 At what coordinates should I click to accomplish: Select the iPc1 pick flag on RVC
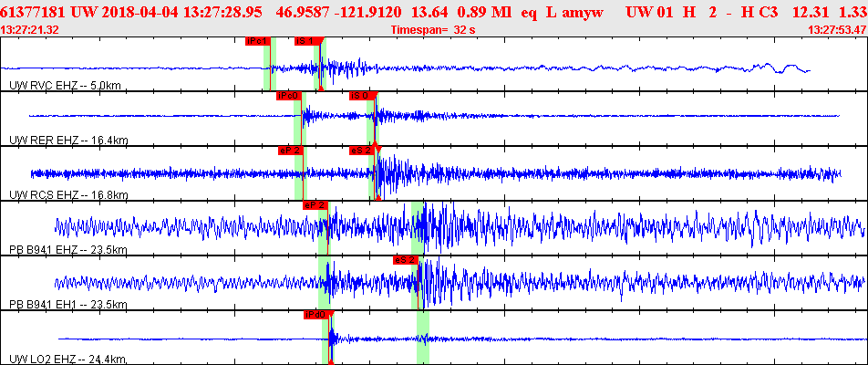click(x=258, y=41)
